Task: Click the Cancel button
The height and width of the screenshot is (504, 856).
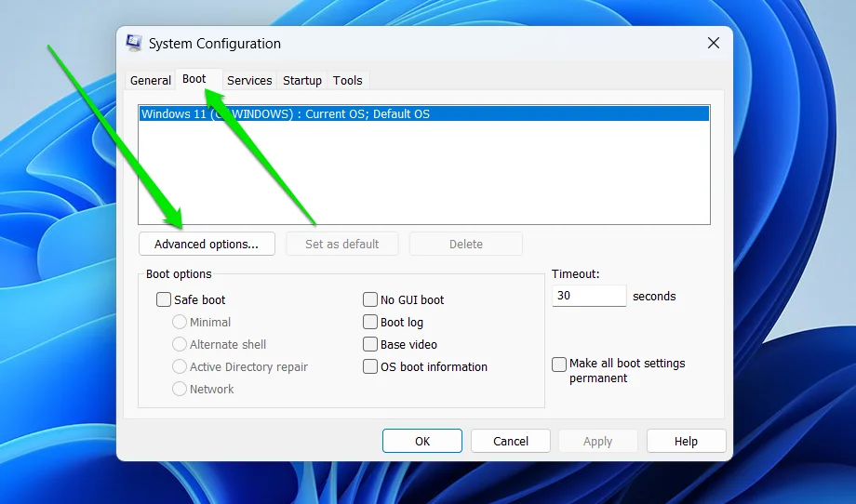Action: 511,442
